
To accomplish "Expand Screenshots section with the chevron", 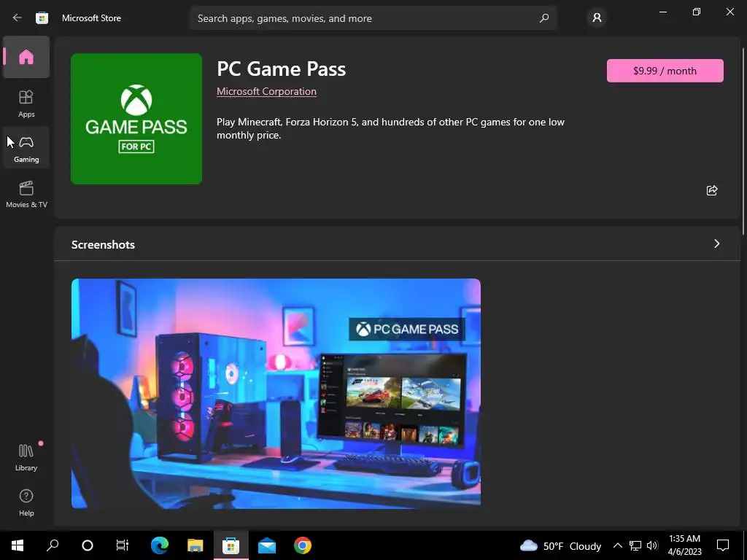I will [716, 244].
